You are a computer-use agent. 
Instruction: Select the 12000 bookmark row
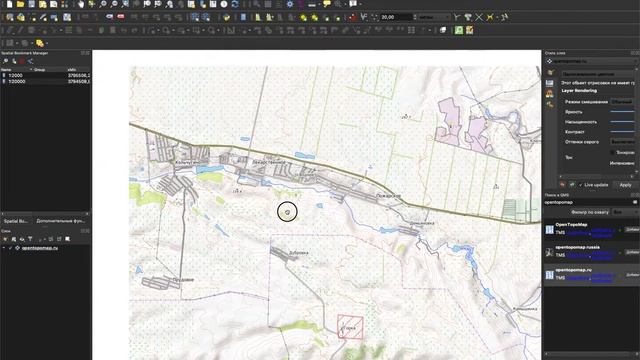click(45, 76)
